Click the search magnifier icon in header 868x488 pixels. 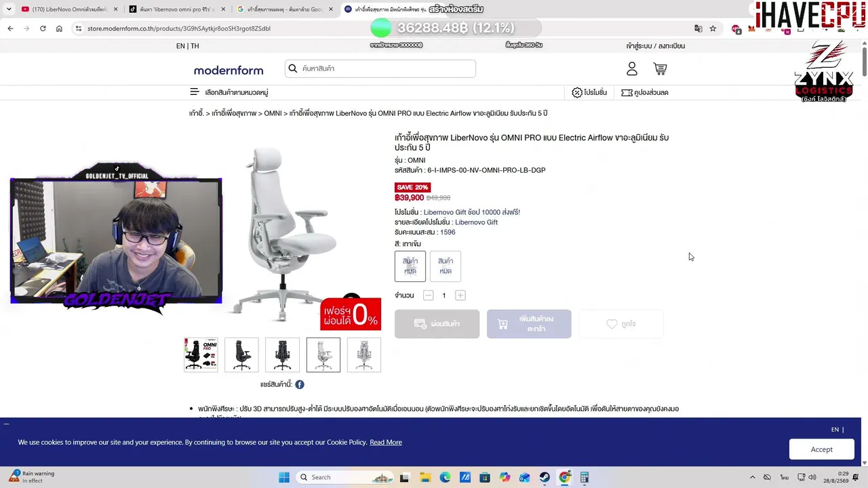coord(293,68)
